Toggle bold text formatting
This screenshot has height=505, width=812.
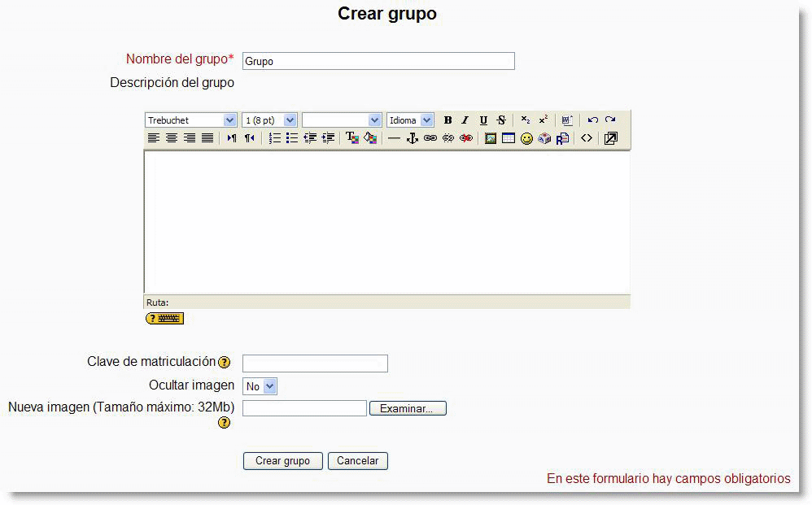[x=447, y=120]
